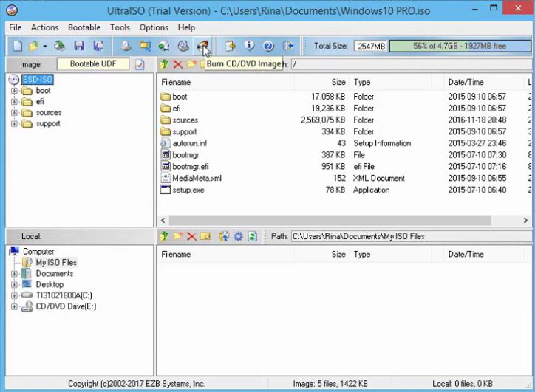Save the image with the floppy icon
The height and width of the screenshot is (392, 535).
tap(79, 46)
